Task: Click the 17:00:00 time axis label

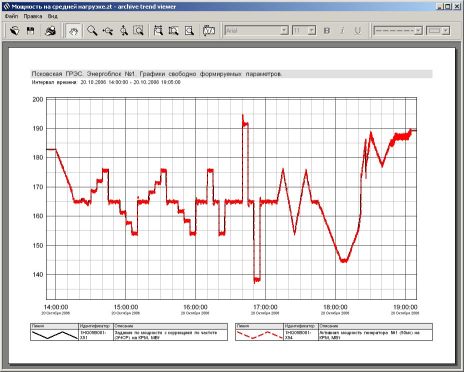Action: click(x=266, y=307)
